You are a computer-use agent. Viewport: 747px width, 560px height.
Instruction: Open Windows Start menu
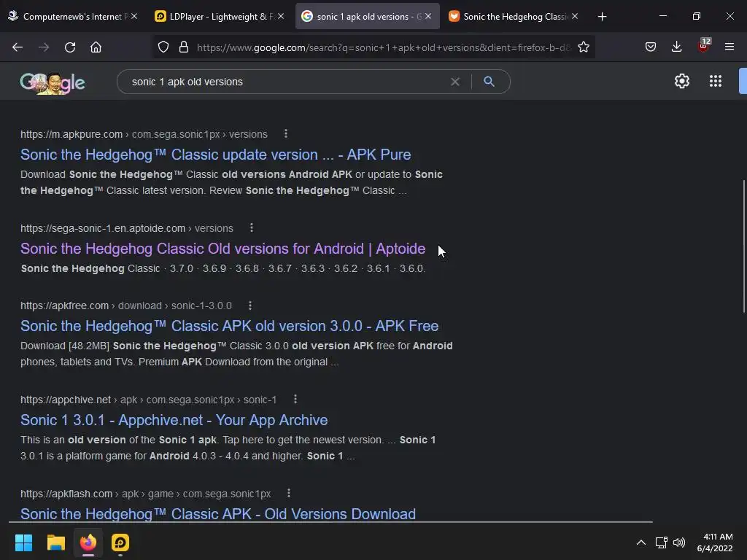[23, 542]
